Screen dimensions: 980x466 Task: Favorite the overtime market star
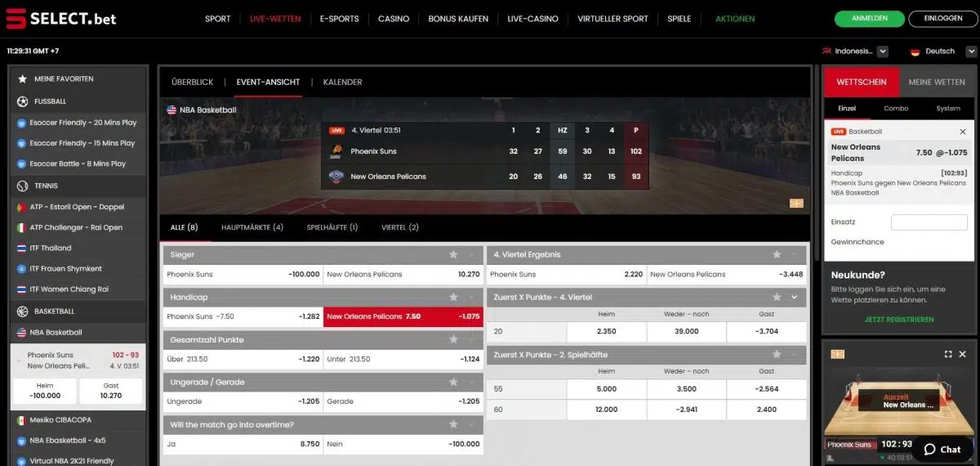453,424
